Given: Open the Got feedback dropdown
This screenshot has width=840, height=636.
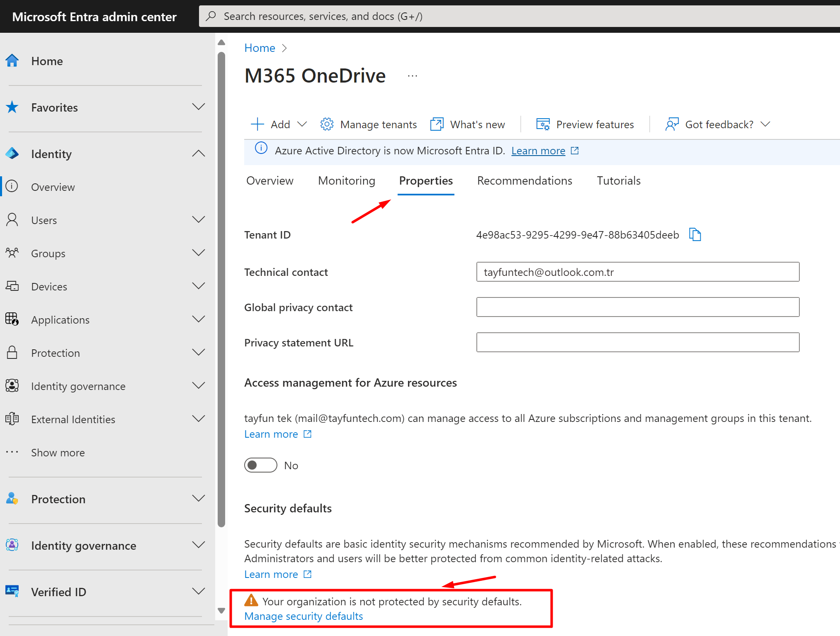Looking at the screenshot, I should tap(719, 124).
